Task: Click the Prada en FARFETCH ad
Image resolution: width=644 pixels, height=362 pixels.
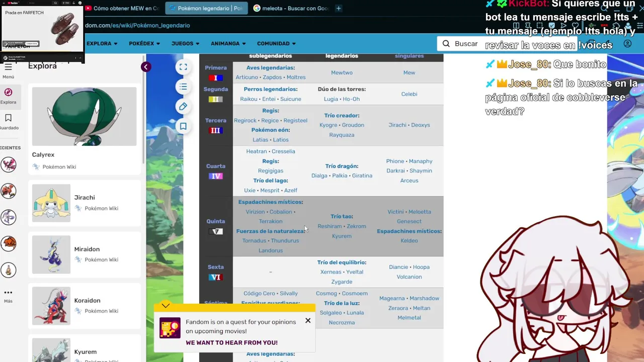Action: [x=42, y=28]
